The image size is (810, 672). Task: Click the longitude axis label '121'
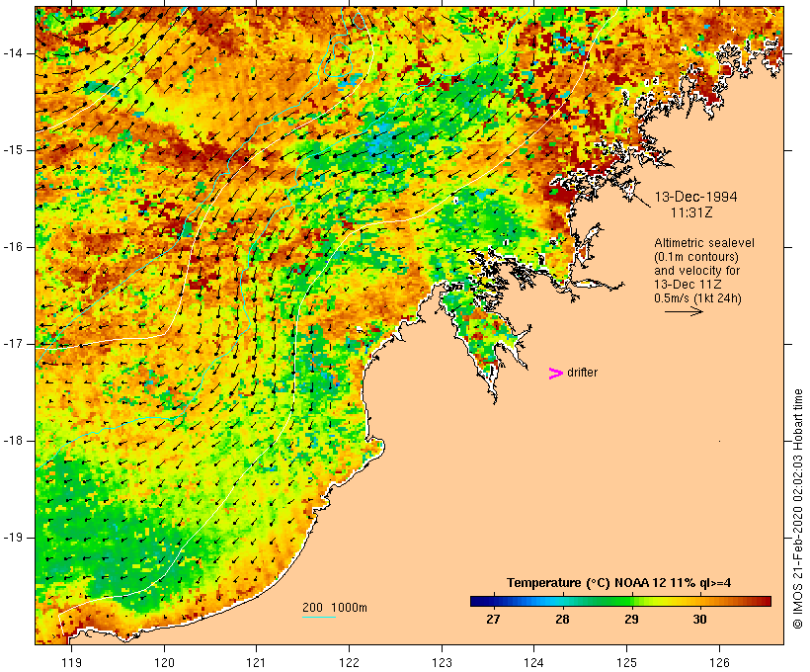tap(256, 662)
